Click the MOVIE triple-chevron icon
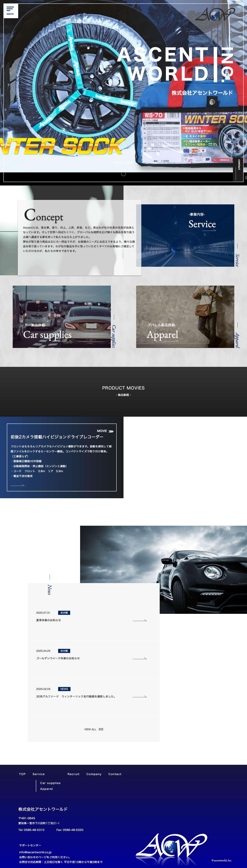This screenshot has height=868, width=247. 111,431
